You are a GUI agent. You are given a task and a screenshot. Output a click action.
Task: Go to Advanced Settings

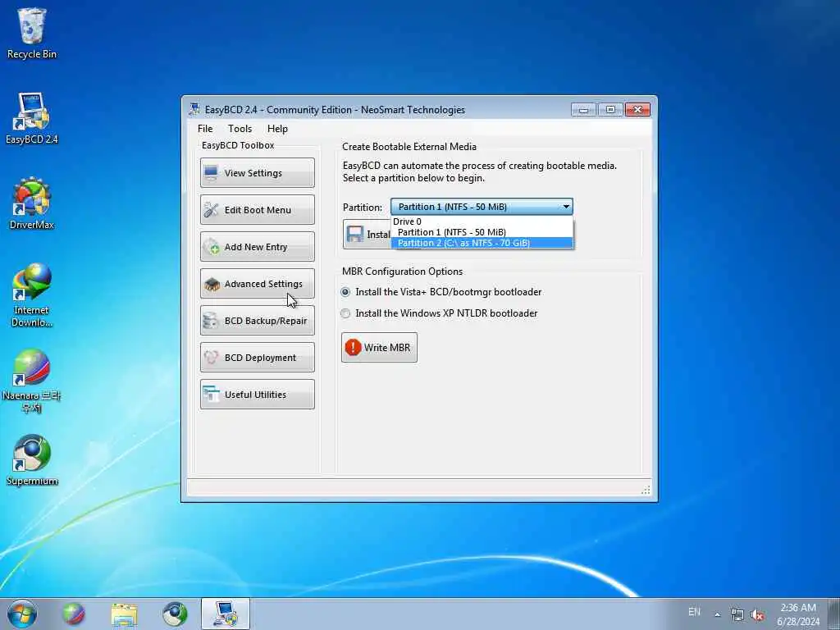click(257, 283)
